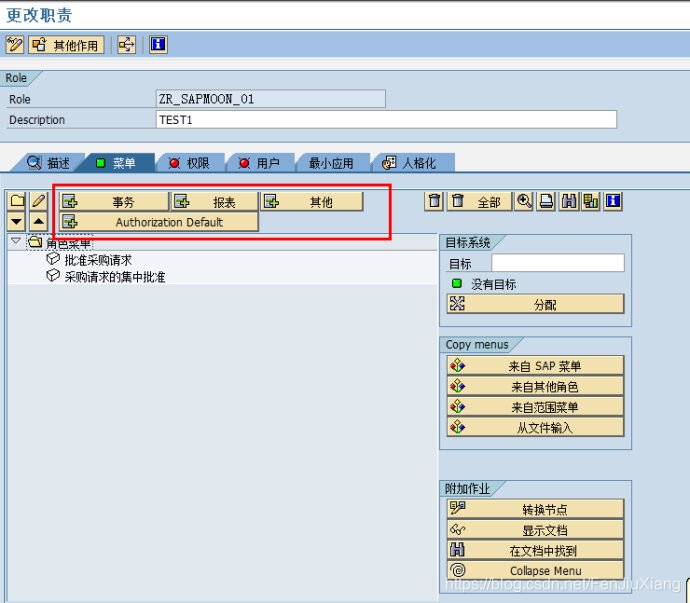Copy menu 来自其他角色
Screen dimensions: 690x603
pos(536,386)
